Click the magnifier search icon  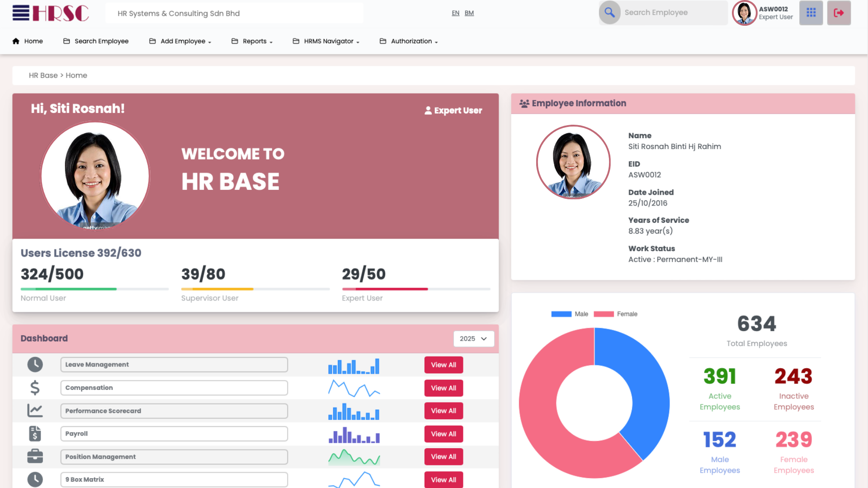point(609,13)
